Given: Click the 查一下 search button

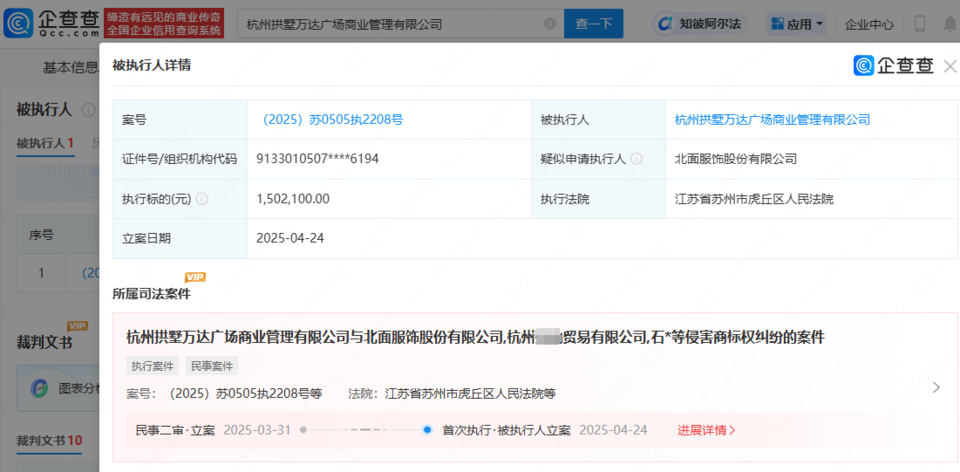Looking at the screenshot, I should coord(593,24).
